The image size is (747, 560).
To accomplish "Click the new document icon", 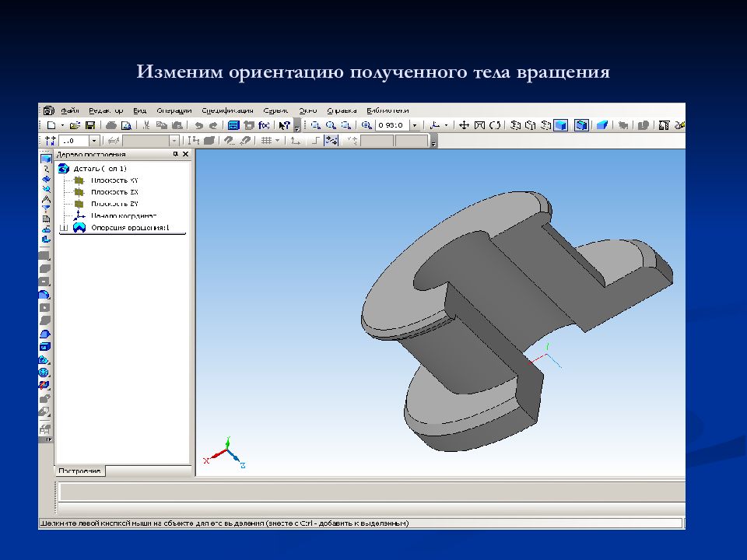I will coord(51,125).
